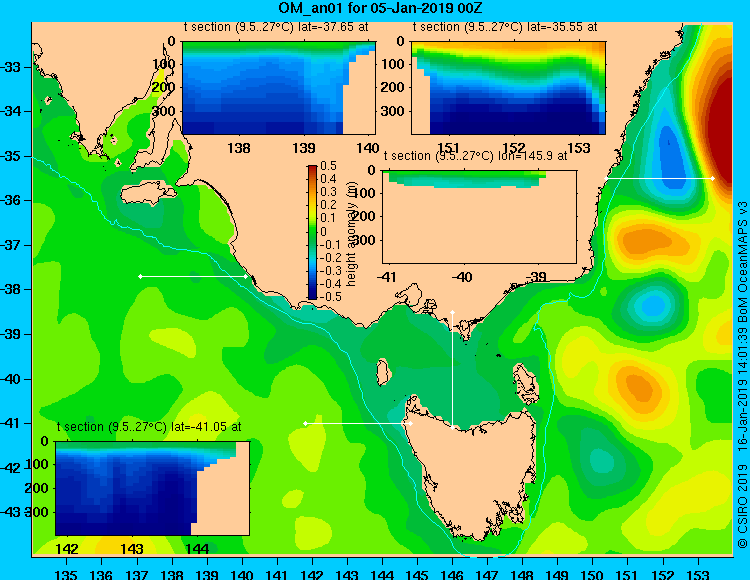Open the lat=-35.55 temperature section inset plot
The width and height of the screenshot is (750, 580).
point(508,88)
